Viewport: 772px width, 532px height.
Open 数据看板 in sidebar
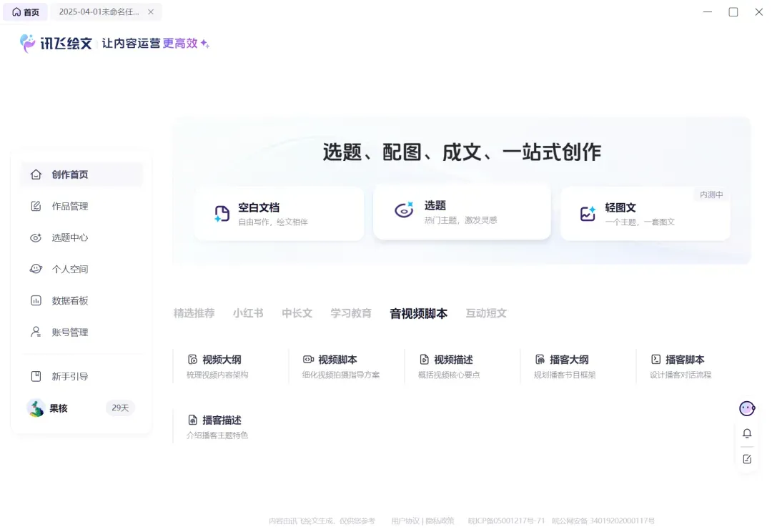coord(81,300)
